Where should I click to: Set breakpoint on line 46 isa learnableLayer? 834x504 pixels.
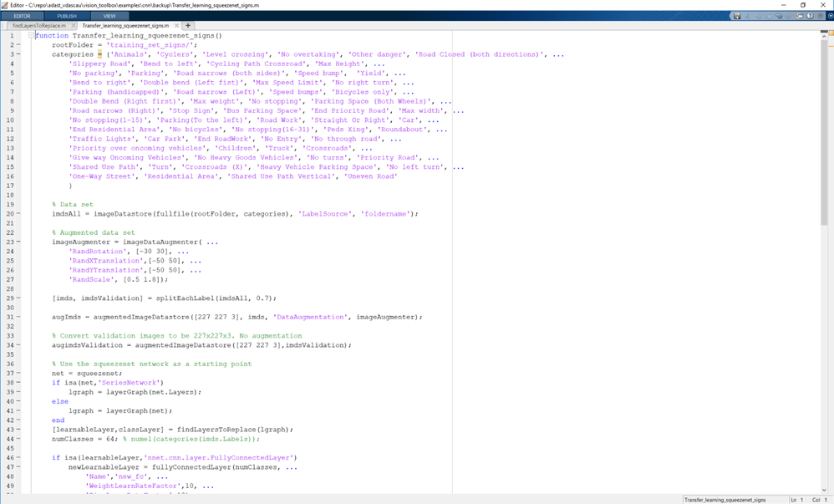coord(18,457)
